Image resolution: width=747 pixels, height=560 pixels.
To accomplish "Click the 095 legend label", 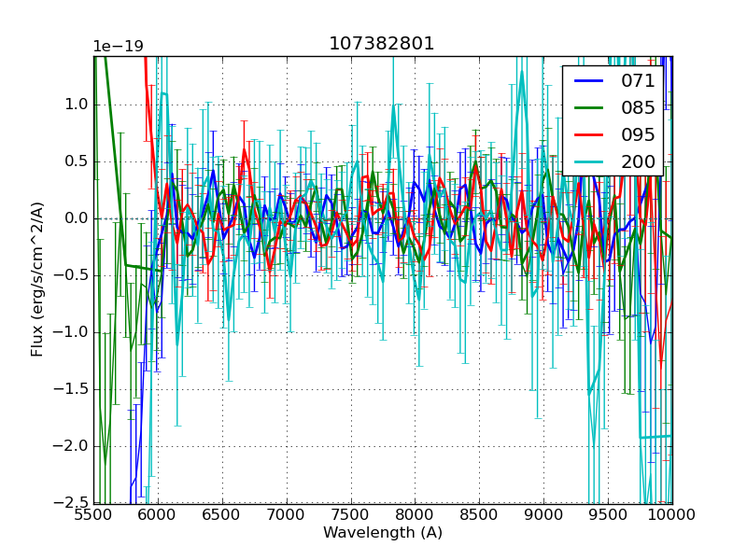I will pos(638,134).
